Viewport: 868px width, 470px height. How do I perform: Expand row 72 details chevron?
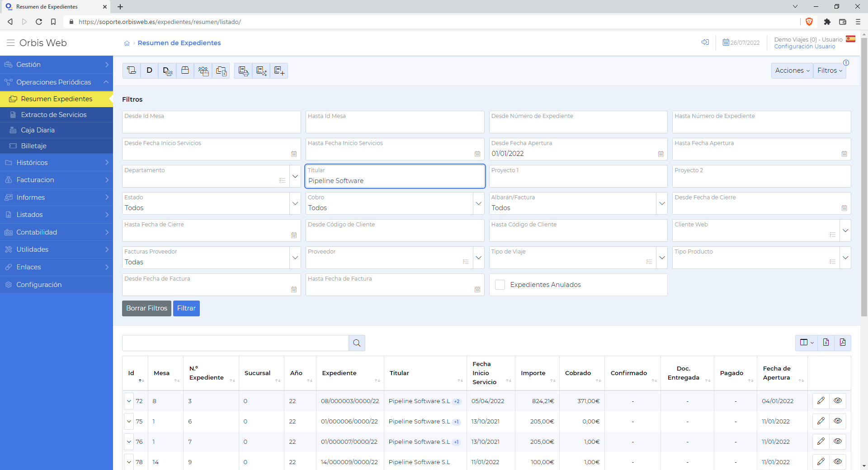click(129, 401)
